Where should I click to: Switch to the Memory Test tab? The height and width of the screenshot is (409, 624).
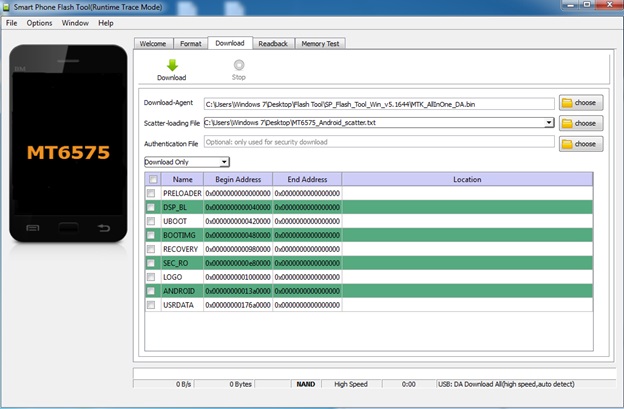(x=320, y=44)
